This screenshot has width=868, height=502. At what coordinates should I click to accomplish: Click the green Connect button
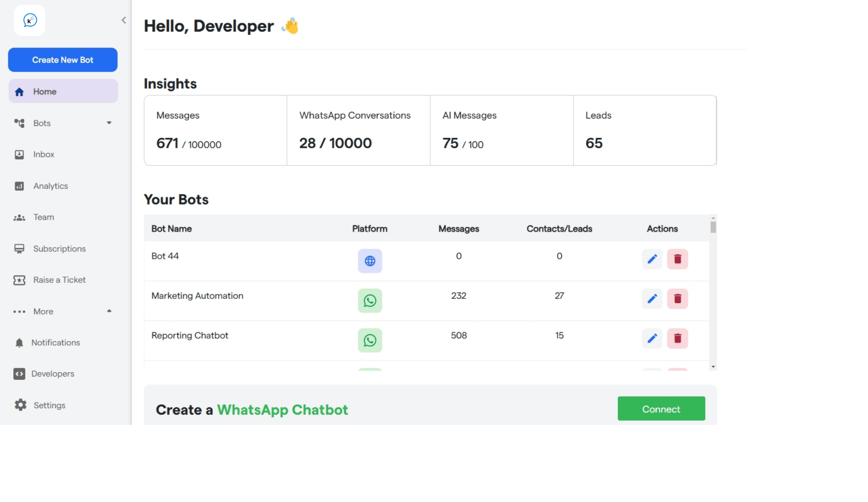coord(661,409)
